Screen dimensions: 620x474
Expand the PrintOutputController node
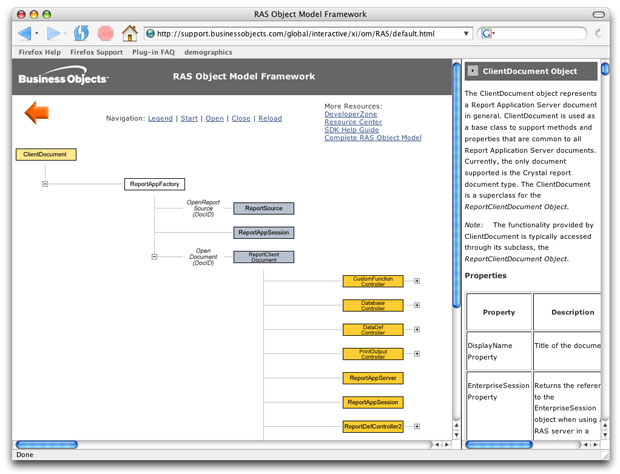coord(417,354)
